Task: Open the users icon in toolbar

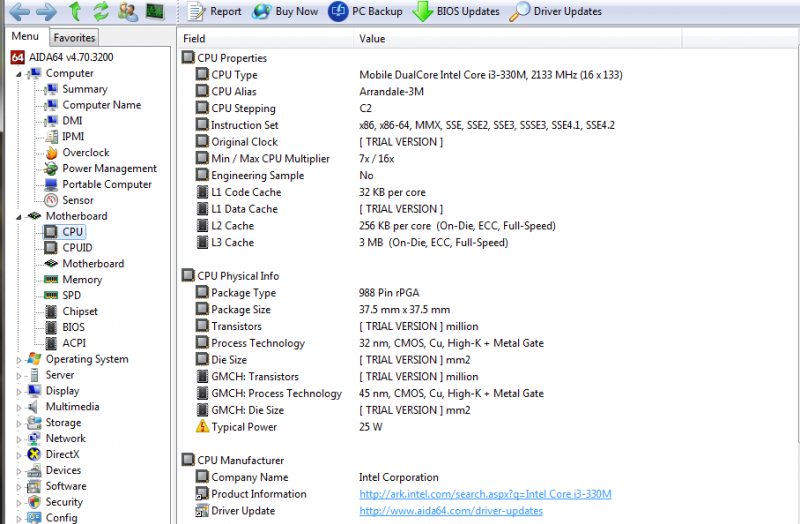Action: (x=128, y=12)
